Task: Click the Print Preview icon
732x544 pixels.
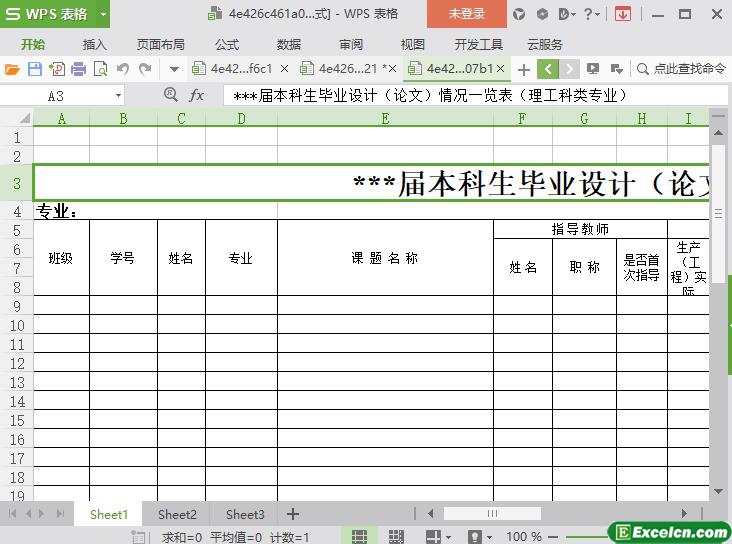Action: tap(100, 69)
